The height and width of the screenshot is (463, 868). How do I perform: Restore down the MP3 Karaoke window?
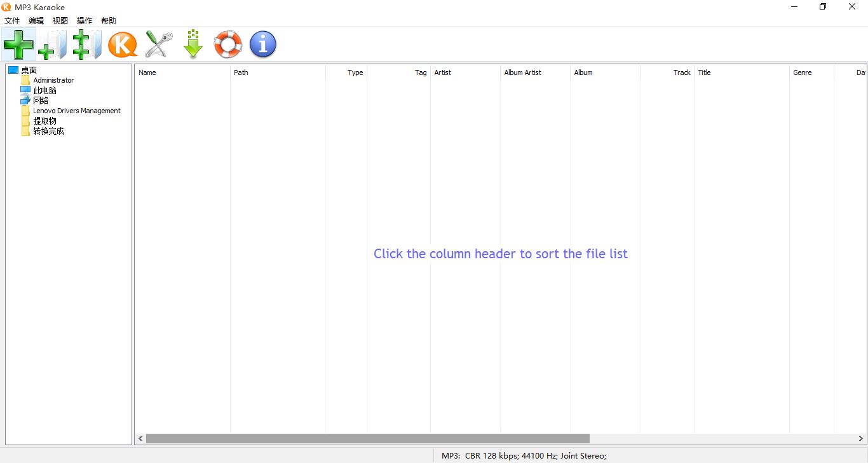823,6
